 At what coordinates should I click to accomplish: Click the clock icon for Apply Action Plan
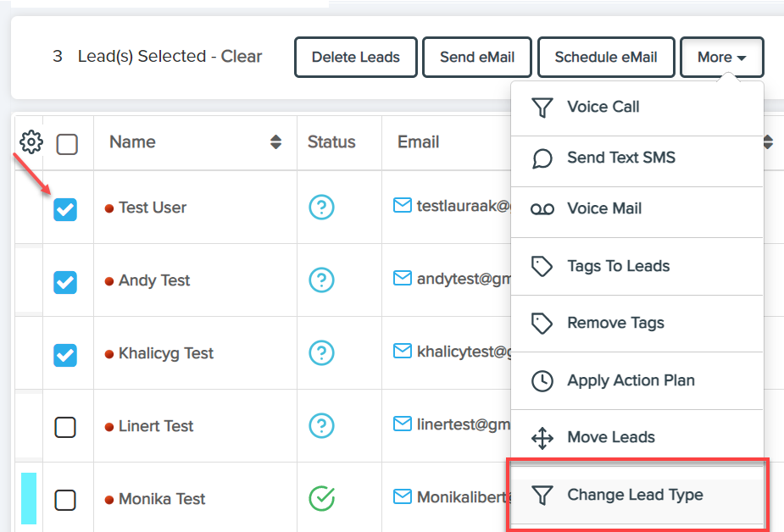click(x=542, y=381)
